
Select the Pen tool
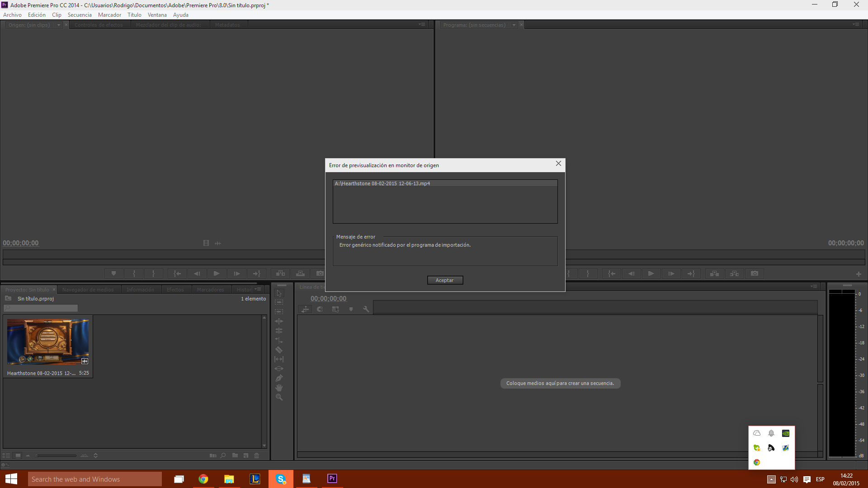pyautogui.click(x=279, y=378)
